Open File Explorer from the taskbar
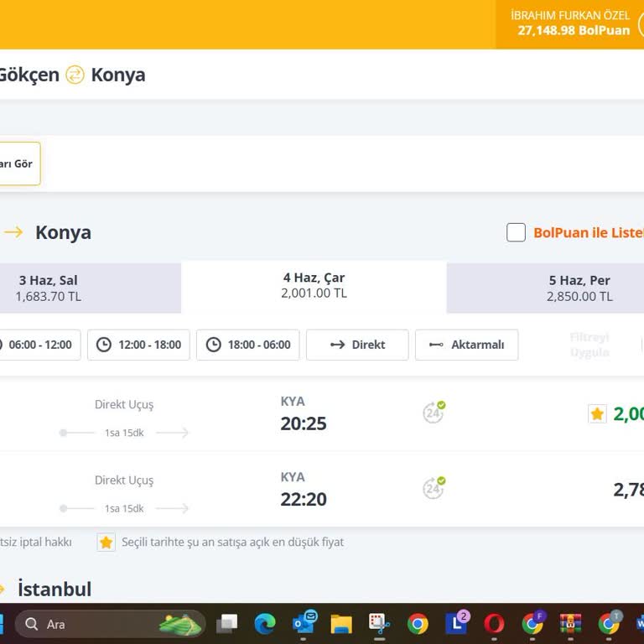 click(341, 624)
